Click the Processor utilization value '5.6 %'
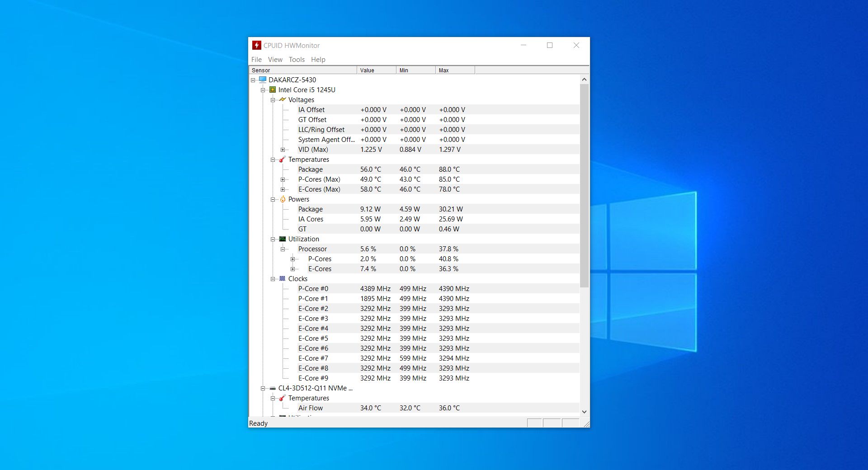Screen dimensions: 868x470 click(x=368, y=249)
